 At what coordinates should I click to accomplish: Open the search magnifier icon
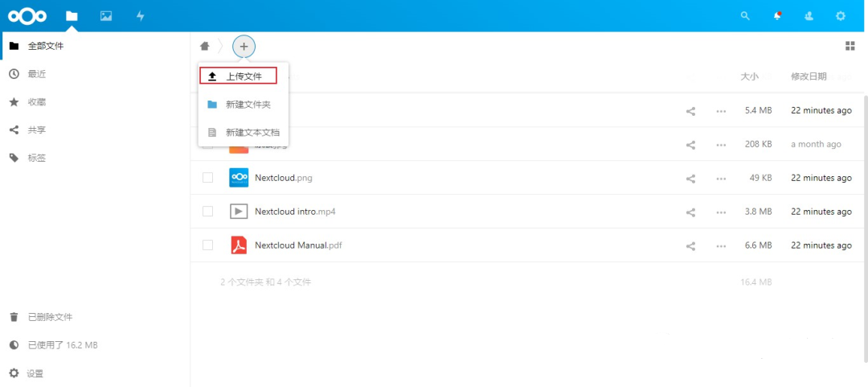tap(745, 16)
